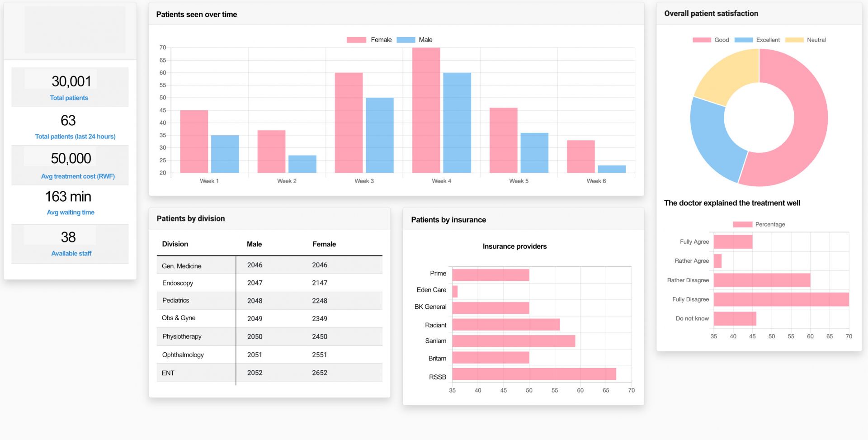Select the Fully Disagree bar
Image resolution: width=868 pixels, height=440 pixels.
781,299
